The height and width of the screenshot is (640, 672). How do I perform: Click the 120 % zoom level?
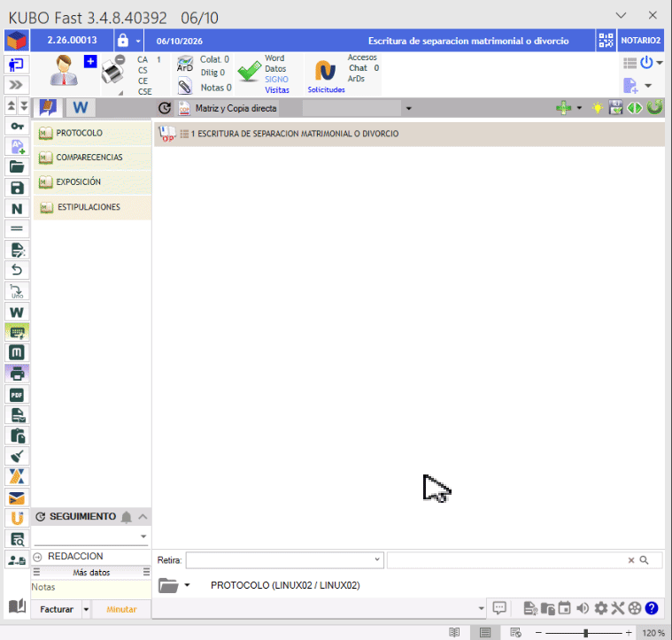[x=653, y=633]
